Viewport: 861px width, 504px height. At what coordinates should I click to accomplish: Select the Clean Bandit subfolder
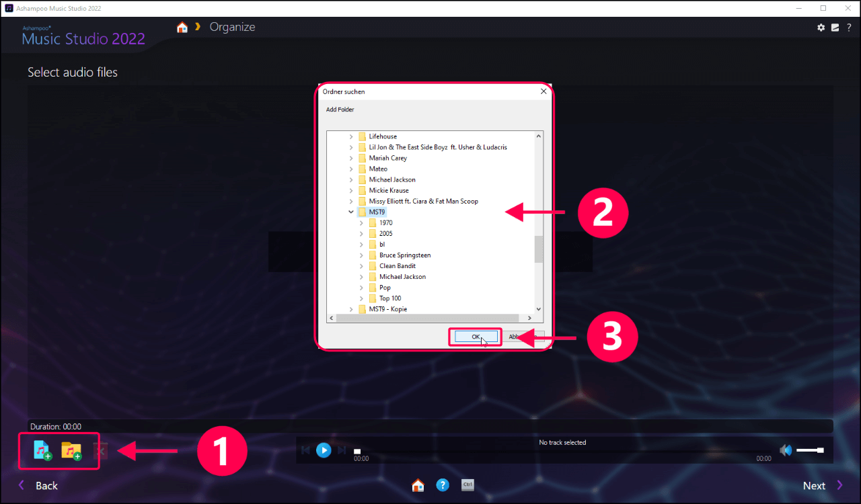click(x=398, y=265)
